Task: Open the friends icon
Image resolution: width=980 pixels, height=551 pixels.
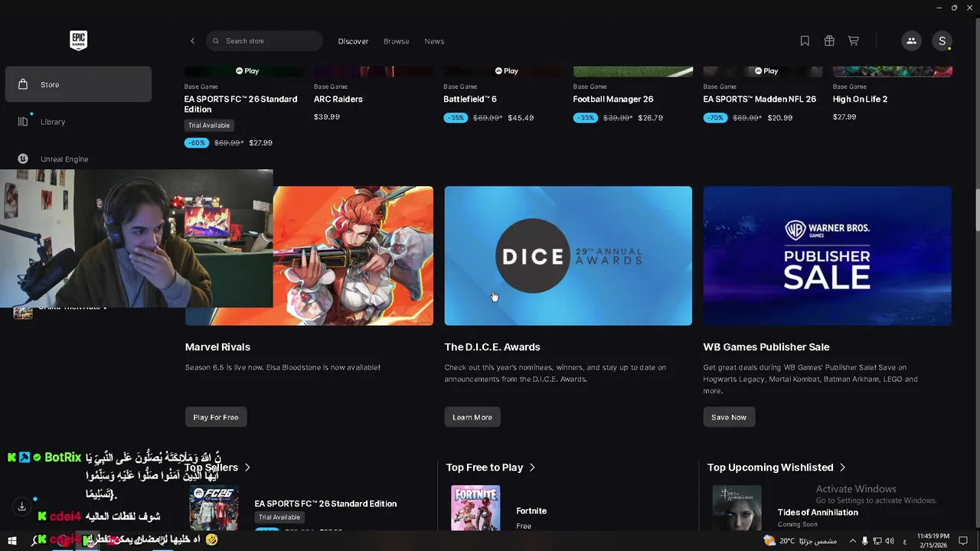Action: click(x=911, y=41)
